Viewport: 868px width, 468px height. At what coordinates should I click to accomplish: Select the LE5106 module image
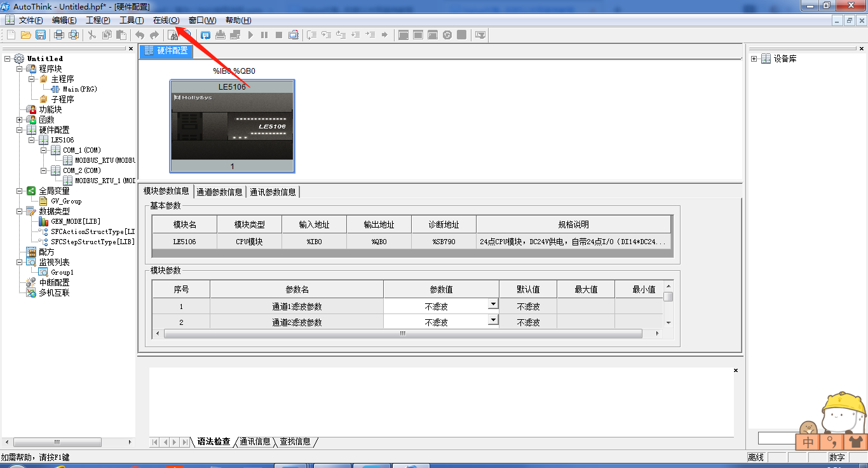point(232,126)
